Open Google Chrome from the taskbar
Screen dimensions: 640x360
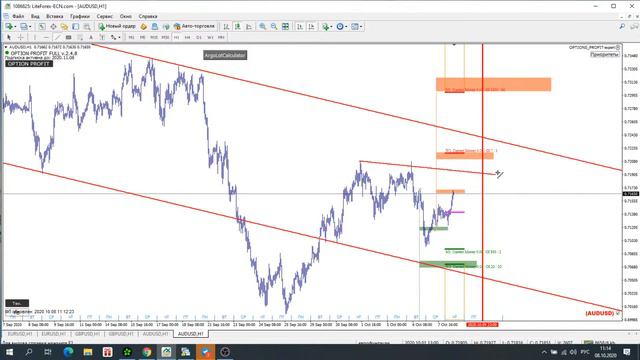(x=147, y=352)
